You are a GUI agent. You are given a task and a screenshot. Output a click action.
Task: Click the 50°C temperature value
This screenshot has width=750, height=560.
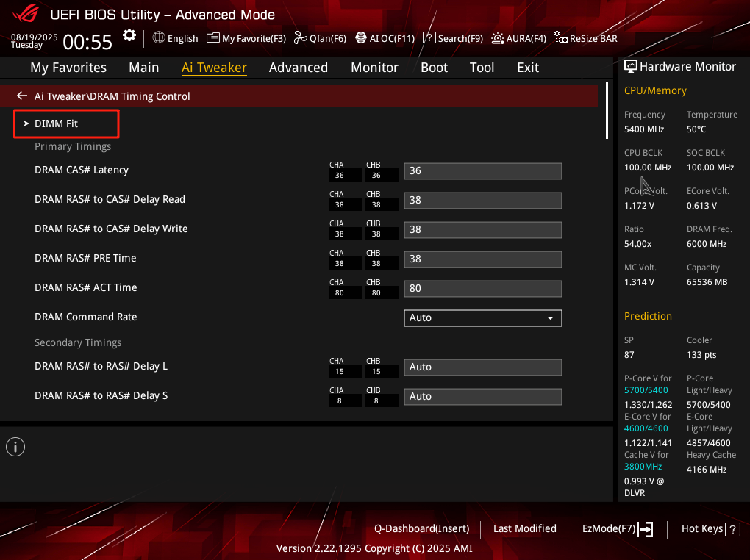click(696, 129)
